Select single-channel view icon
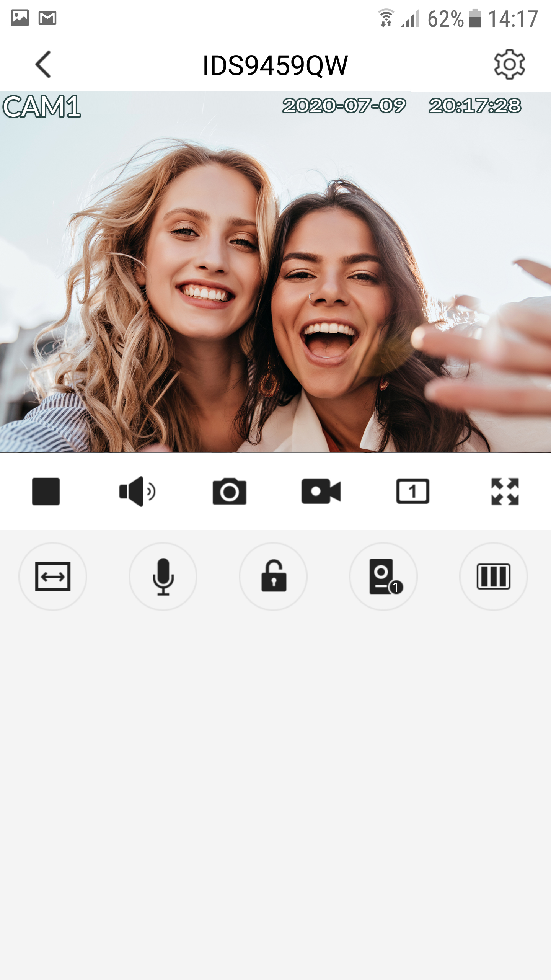Screen dimensions: 551x980 tap(413, 491)
